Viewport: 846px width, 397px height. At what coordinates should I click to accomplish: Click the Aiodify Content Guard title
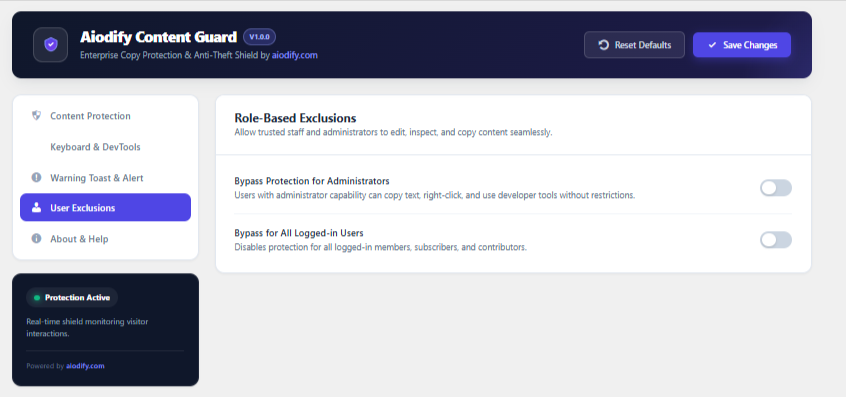point(158,37)
